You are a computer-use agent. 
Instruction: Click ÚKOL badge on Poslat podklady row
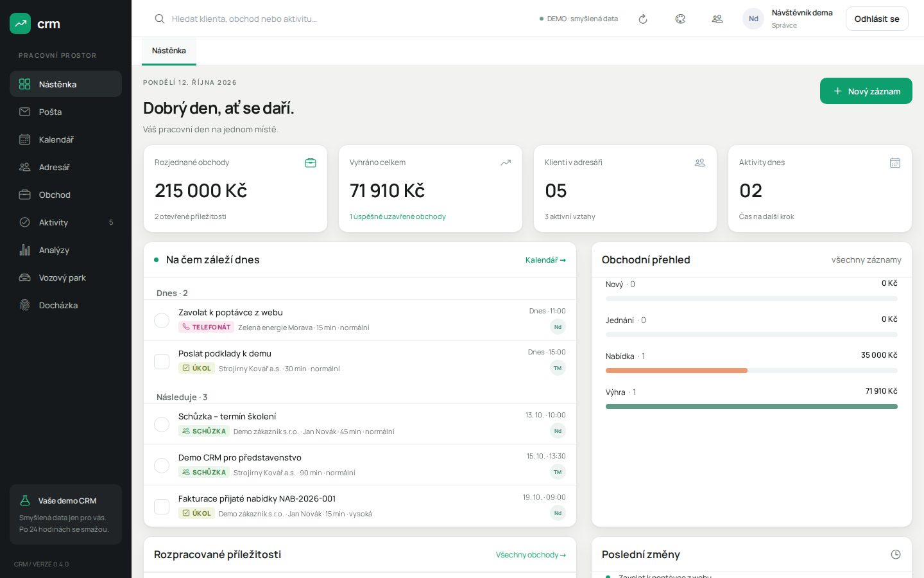(x=196, y=368)
